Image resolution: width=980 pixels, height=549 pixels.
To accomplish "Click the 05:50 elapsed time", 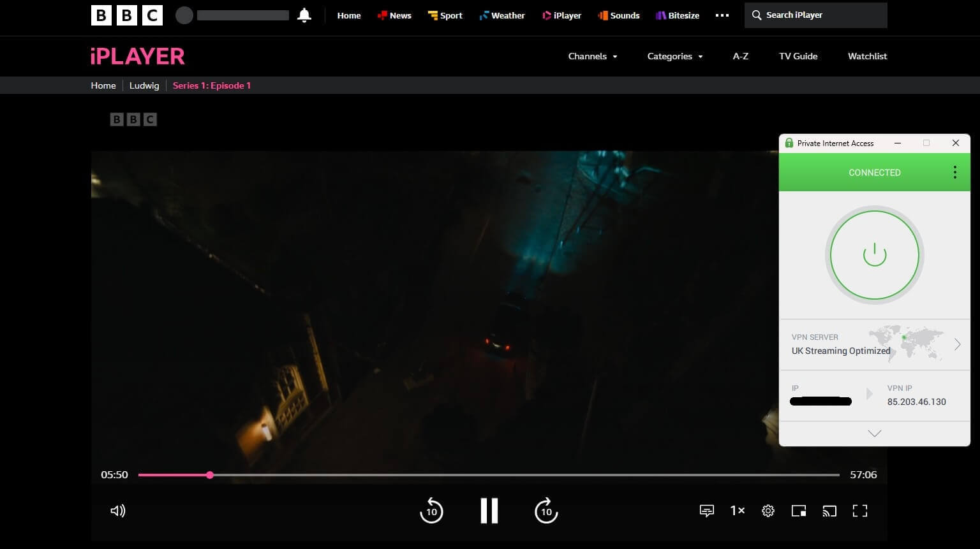I will click(x=114, y=475).
